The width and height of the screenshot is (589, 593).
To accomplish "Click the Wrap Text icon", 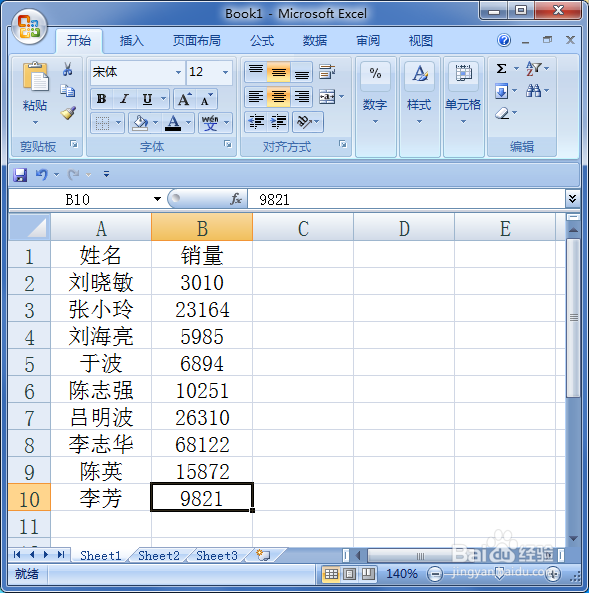I will coord(327,72).
